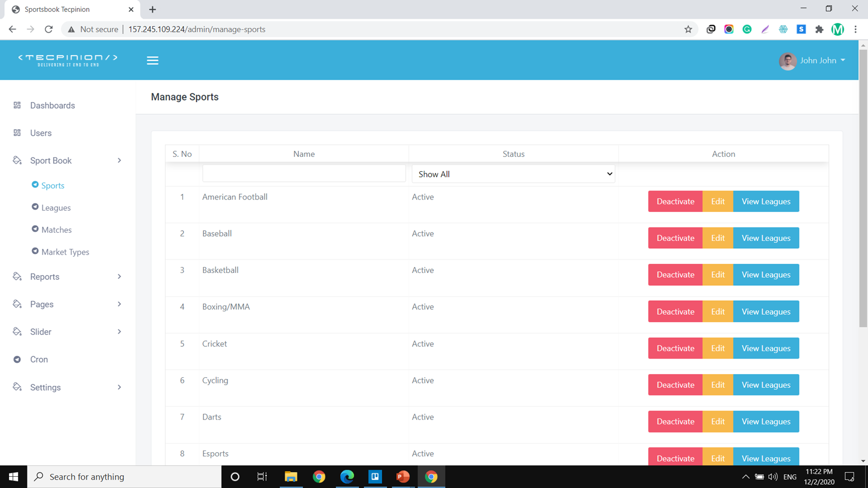Deactivate American Football
The width and height of the screenshot is (868, 488).
[675, 201]
